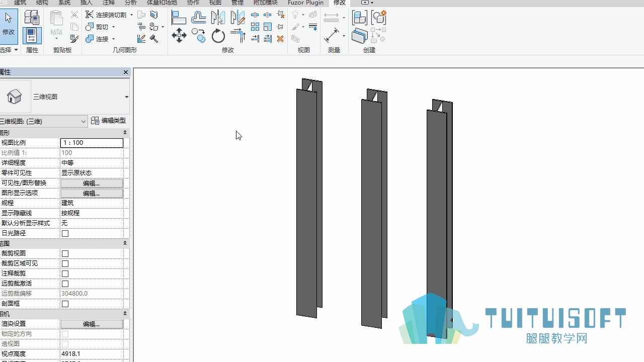Select the Align tool

[x=179, y=18]
